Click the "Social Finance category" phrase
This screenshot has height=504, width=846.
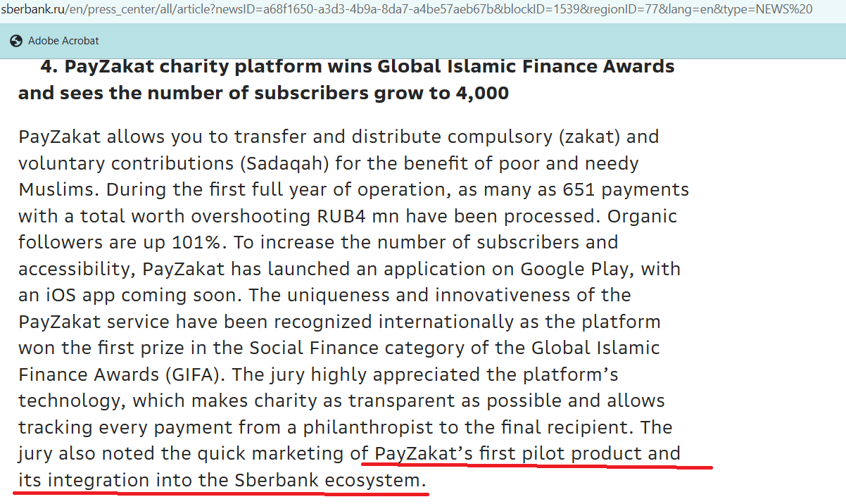414,348
